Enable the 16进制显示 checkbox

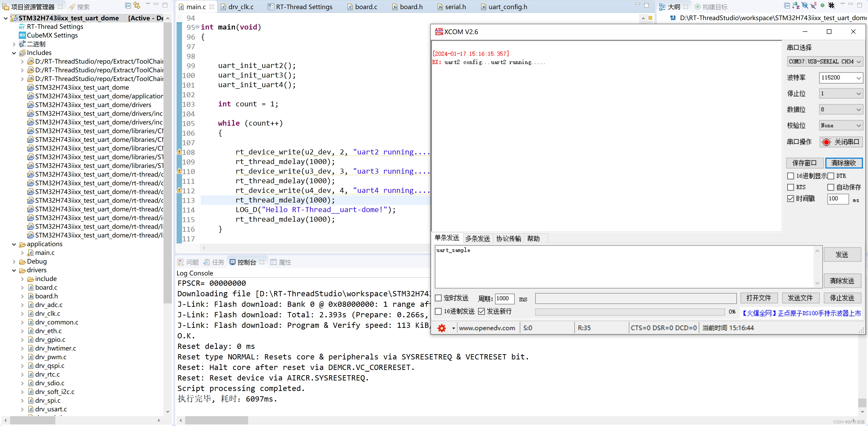[x=790, y=176]
